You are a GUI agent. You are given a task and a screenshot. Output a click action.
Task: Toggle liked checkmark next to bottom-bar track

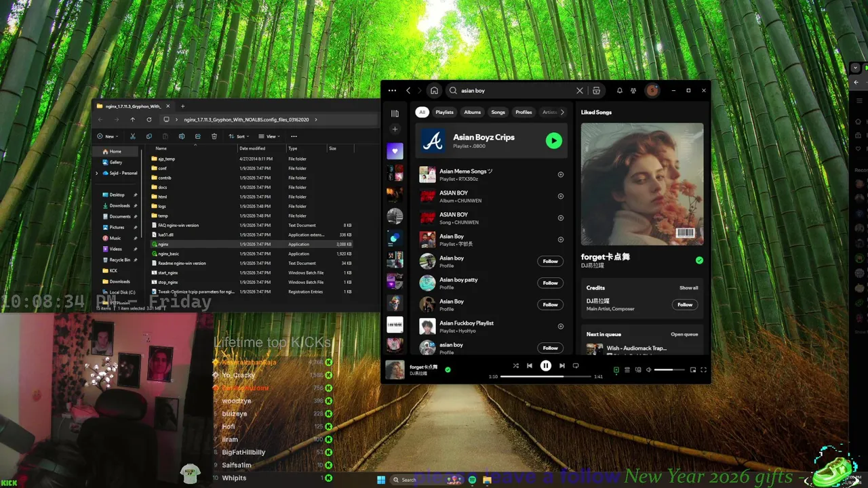click(448, 369)
